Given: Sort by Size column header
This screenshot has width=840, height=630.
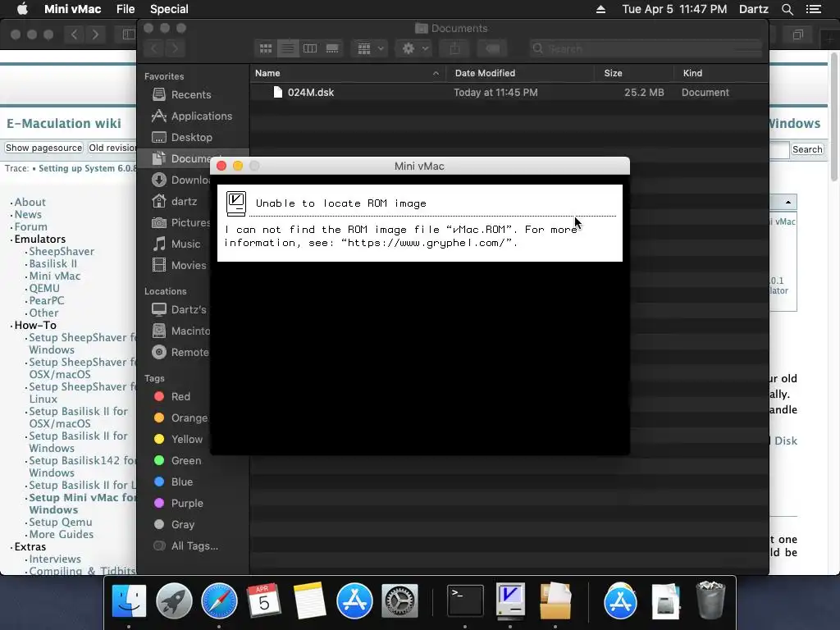Looking at the screenshot, I should (634, 73).
